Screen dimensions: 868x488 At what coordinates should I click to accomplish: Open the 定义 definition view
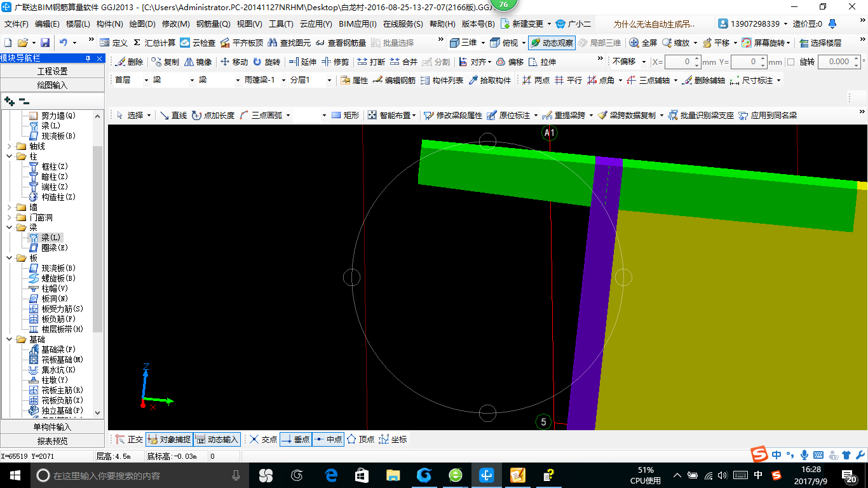114,43
